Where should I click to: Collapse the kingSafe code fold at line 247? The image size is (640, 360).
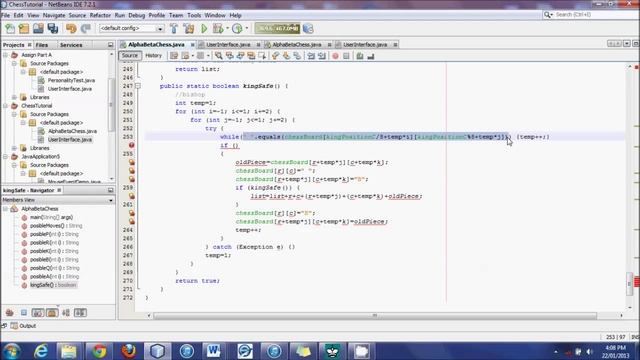pyautogui.click(x=138, y=86)
